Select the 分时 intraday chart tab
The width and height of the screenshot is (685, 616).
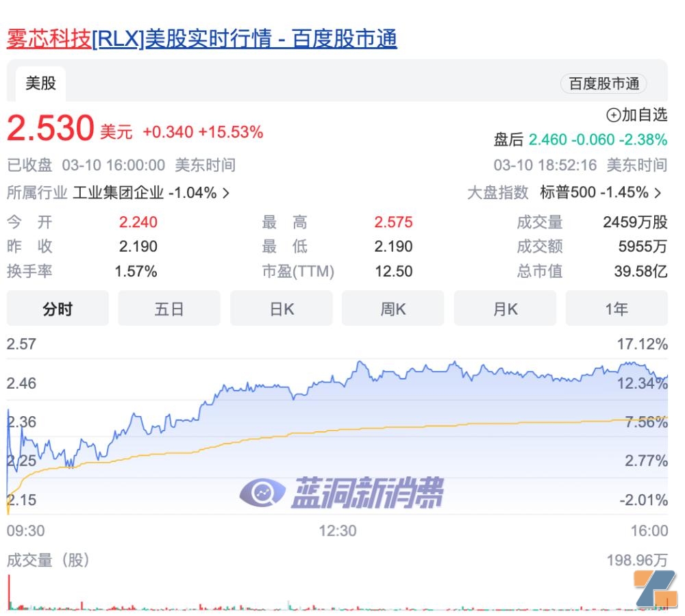pyautogui.click(x=57, y=309)
